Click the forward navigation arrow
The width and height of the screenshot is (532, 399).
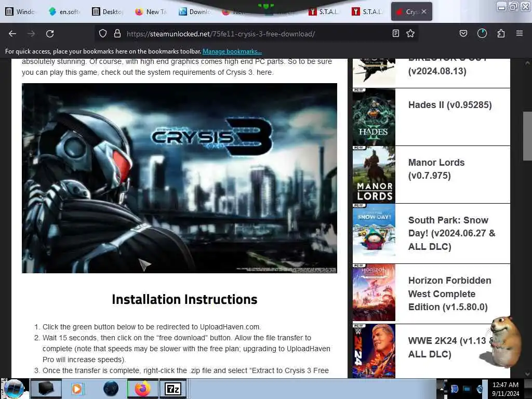[31, 34]
